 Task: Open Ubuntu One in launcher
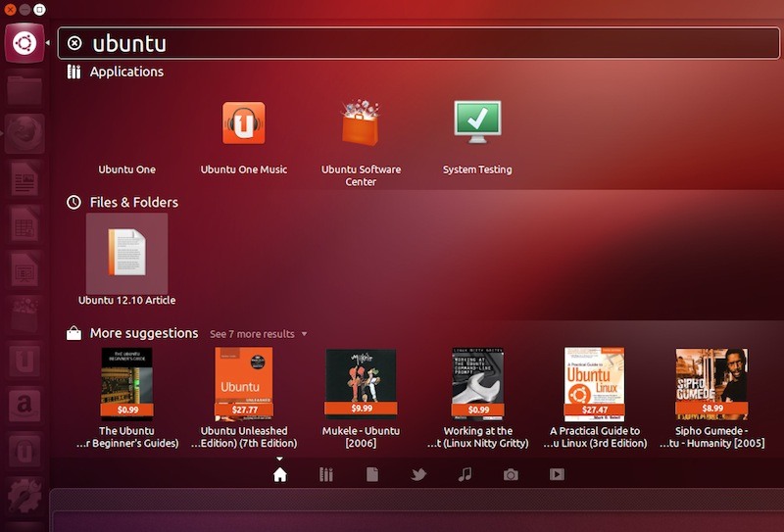(x=24, y=360)
